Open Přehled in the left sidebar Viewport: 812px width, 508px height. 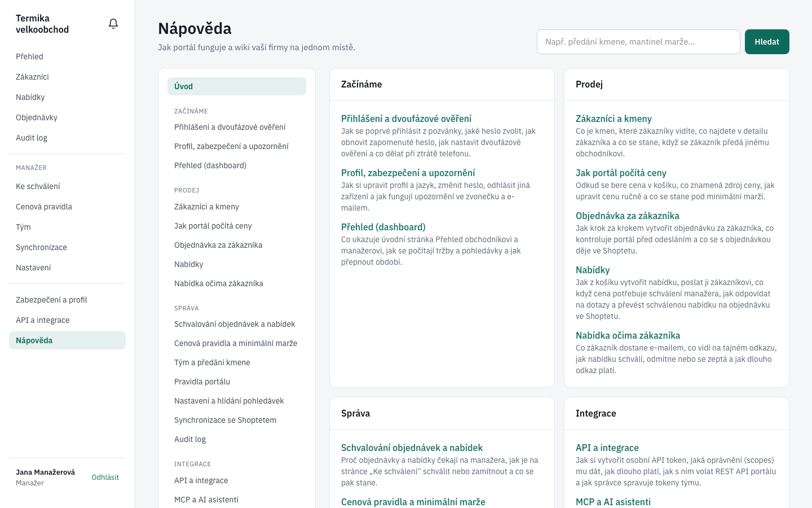point(67,56)
